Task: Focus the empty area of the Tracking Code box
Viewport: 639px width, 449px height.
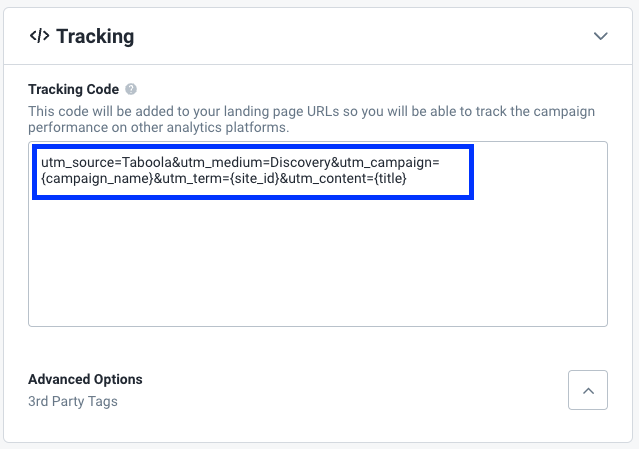Action: point(318,261)
